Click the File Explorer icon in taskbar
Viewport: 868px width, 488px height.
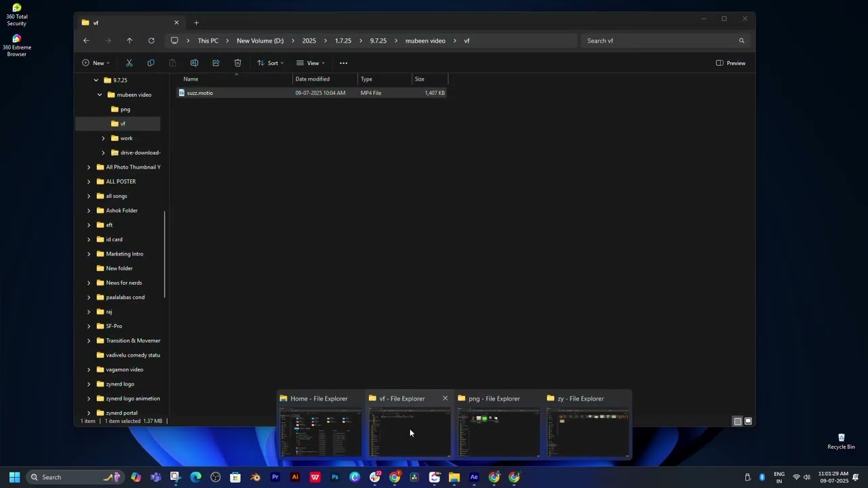tap(454, 477)
